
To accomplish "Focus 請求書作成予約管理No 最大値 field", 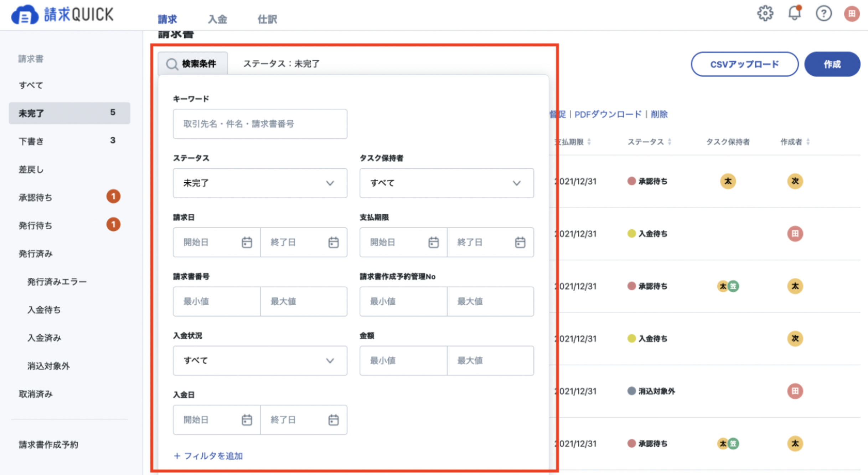I will pyautogui.click(x=491, y=301).
